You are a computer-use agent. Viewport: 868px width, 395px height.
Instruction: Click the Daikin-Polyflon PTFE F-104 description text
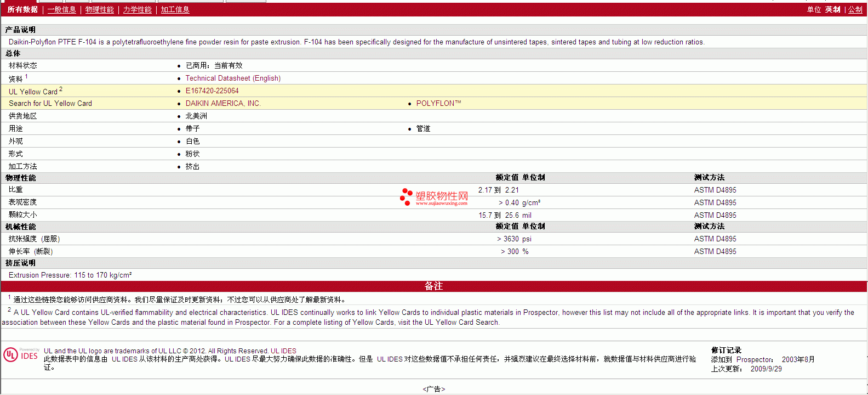tap(357, 42)
